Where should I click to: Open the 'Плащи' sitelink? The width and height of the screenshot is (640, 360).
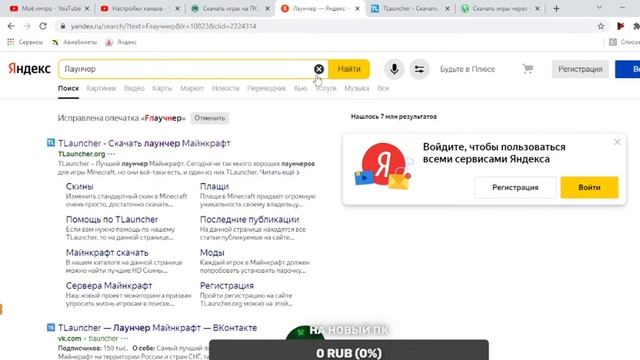[x=214, y=186]
